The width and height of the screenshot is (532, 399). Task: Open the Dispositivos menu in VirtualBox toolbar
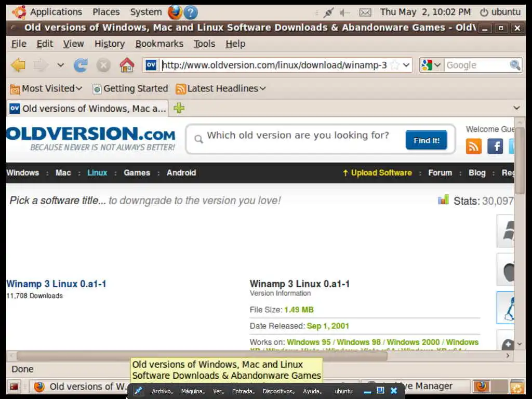[x=278, y=391]
